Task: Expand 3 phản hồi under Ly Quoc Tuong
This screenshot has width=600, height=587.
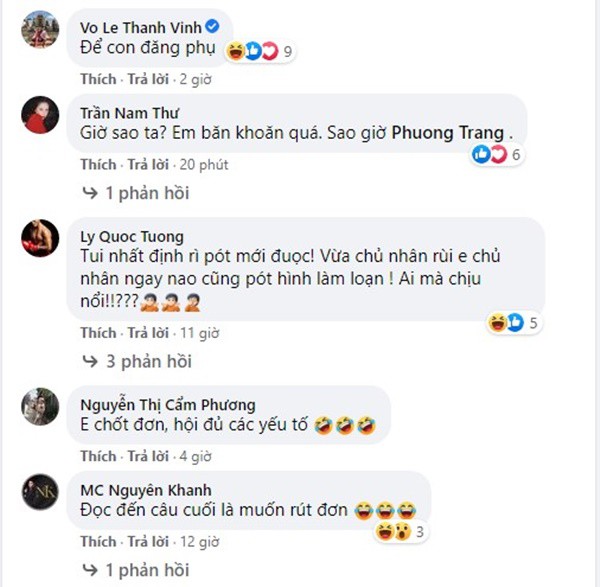Action: tap(149, 362)
